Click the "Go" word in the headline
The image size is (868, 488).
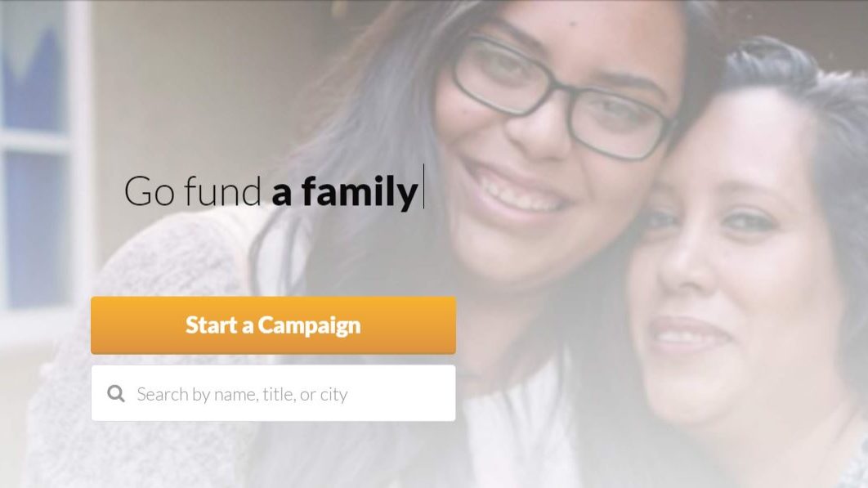click(149, 191)
